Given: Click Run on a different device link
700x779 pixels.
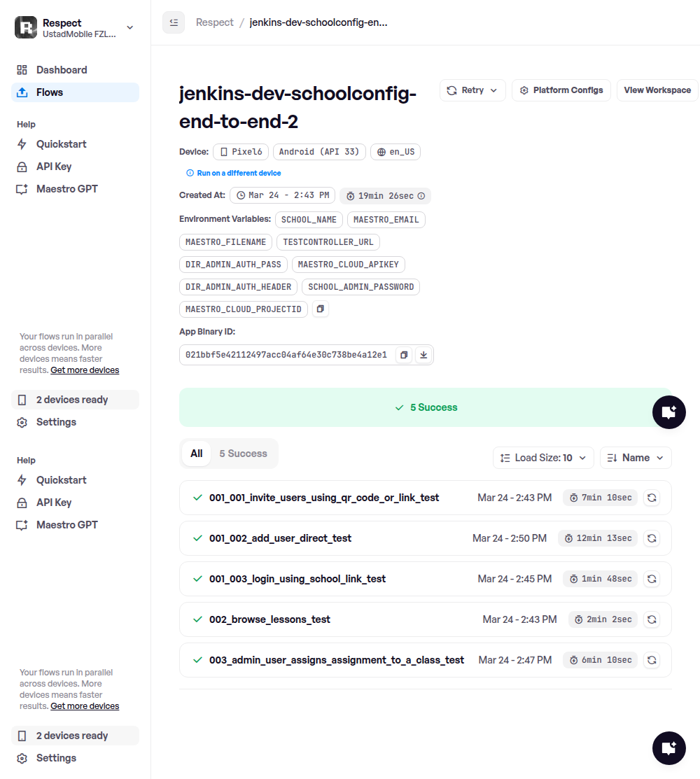Looking at the screenshot, I should (x=239, y=173).
